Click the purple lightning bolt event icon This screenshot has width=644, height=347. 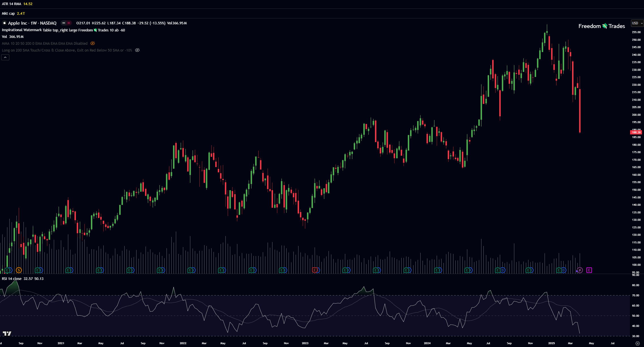(580, 270)
